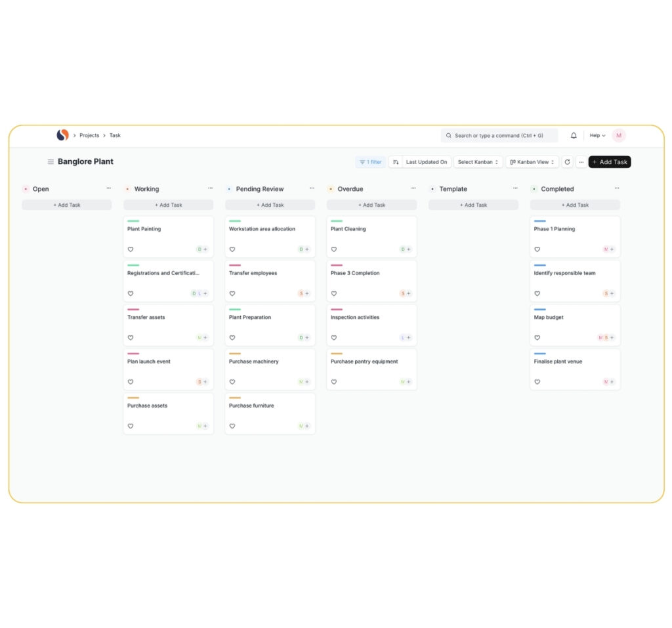Open the more options ellipsis in the toolbar
The image size is (672, 628).
(x=581, y=162)
